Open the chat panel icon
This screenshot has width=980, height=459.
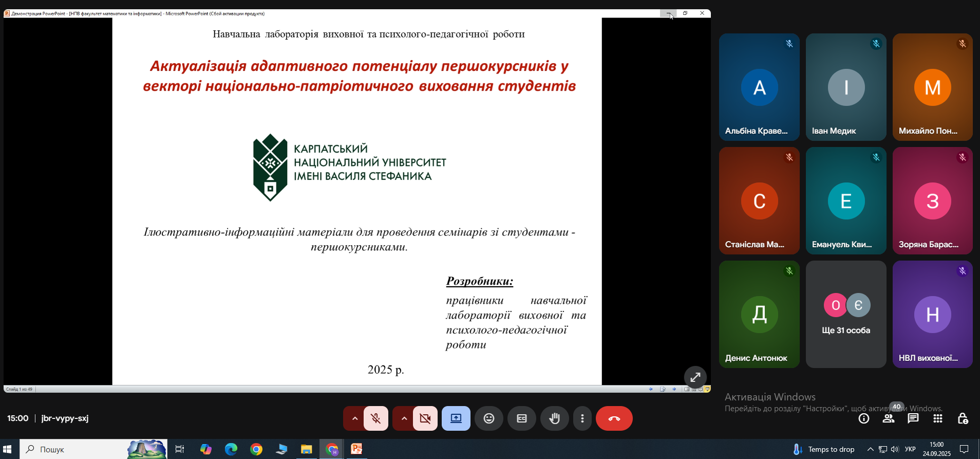point(913,418)
